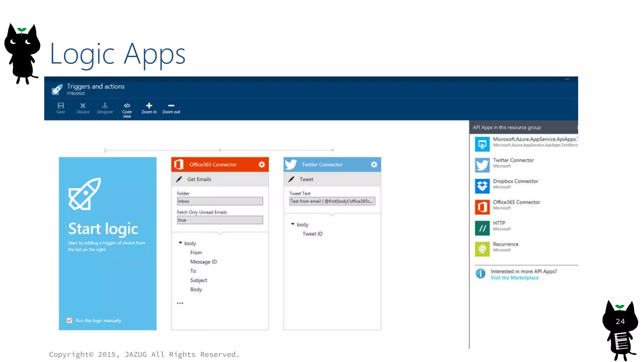Toggle Run this logic manually checkbox
Viewport: 644px width, 362px height.
pos(69,320)
